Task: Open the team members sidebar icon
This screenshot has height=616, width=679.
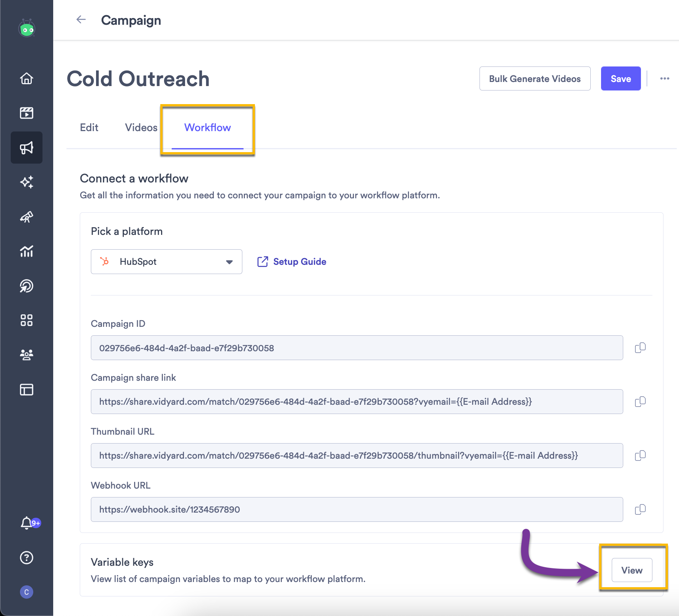Action: 27,355
